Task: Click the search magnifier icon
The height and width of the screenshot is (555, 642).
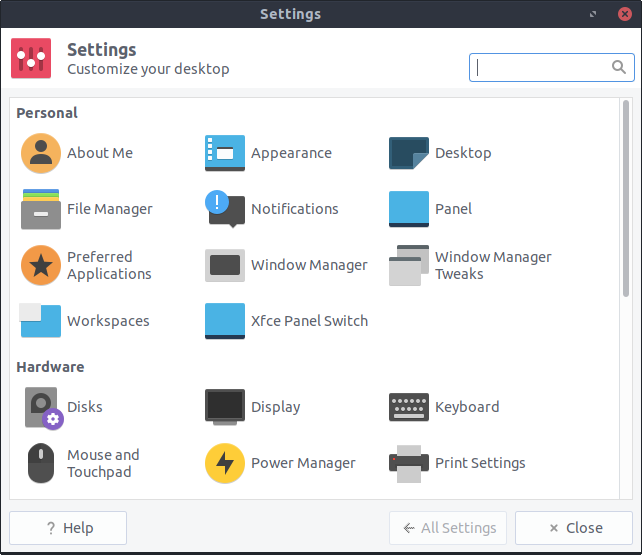Action: click(x=619, y=67)
